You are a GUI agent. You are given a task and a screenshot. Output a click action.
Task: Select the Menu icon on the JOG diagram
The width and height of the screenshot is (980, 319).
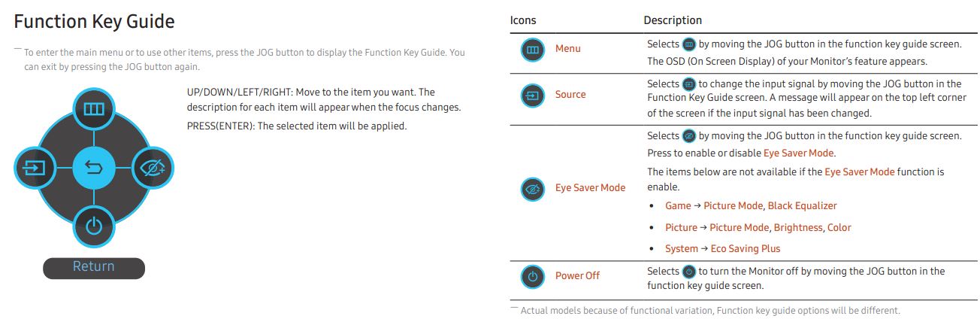tap(94, 109)
